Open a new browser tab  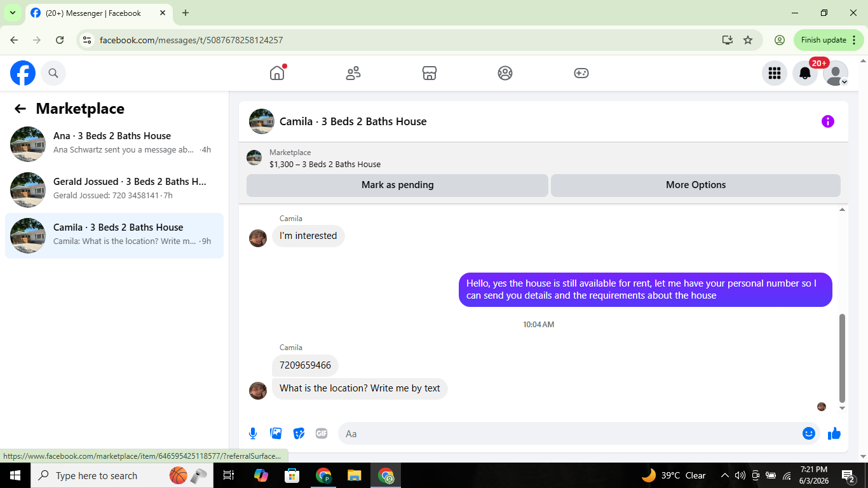pyautogui.click(x=186, y=13)
